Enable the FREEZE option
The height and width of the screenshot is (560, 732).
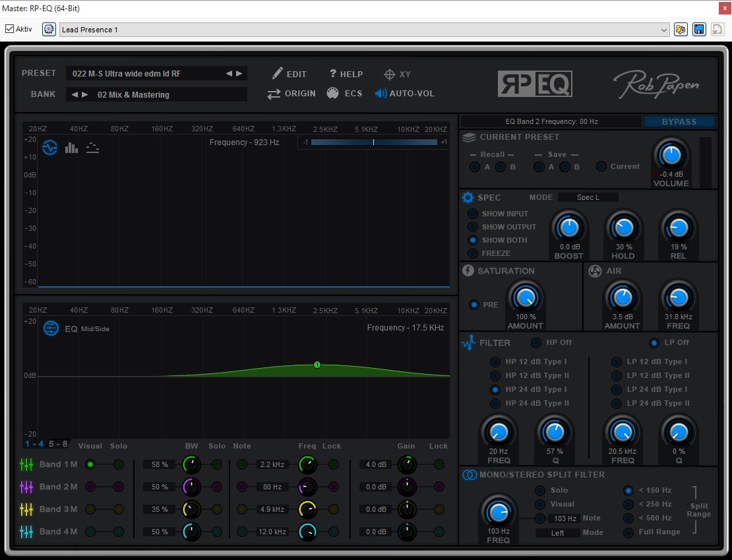coord(473,253)
